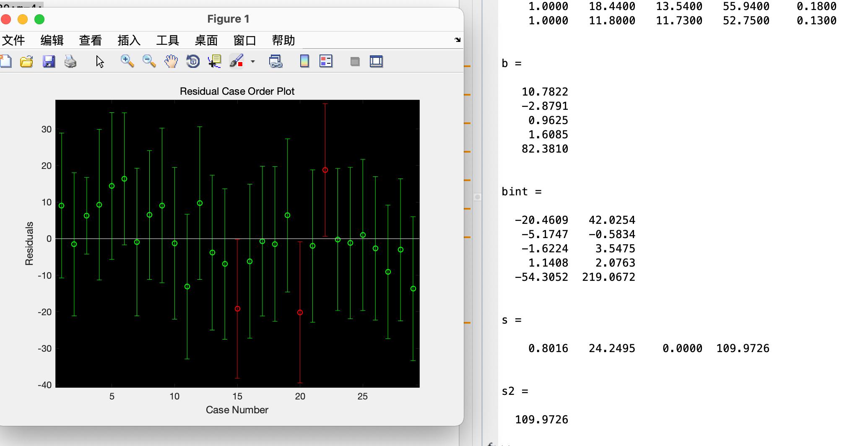Open the 帮助 menu
Viewport: 868px width, 446px height.
283,40
